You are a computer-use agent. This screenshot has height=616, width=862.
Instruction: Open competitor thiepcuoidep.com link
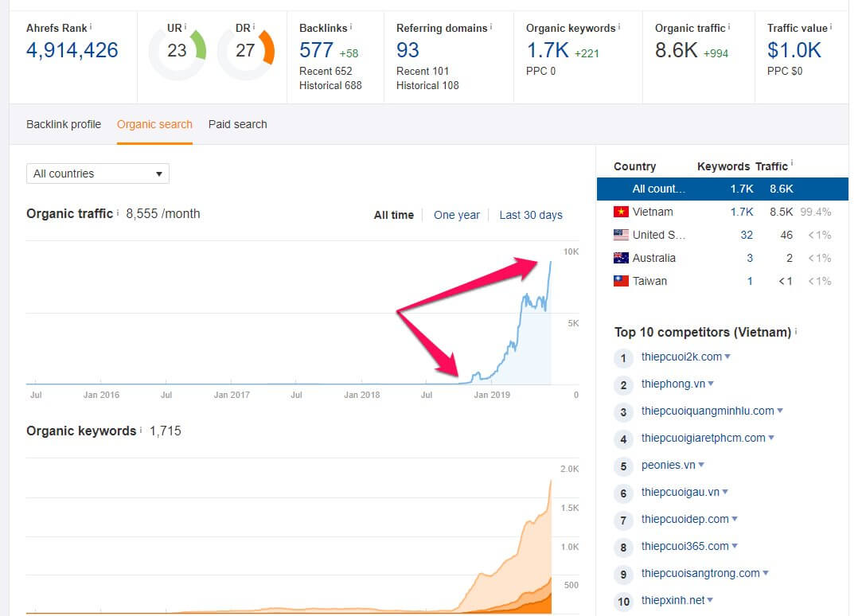coord(685,519)
